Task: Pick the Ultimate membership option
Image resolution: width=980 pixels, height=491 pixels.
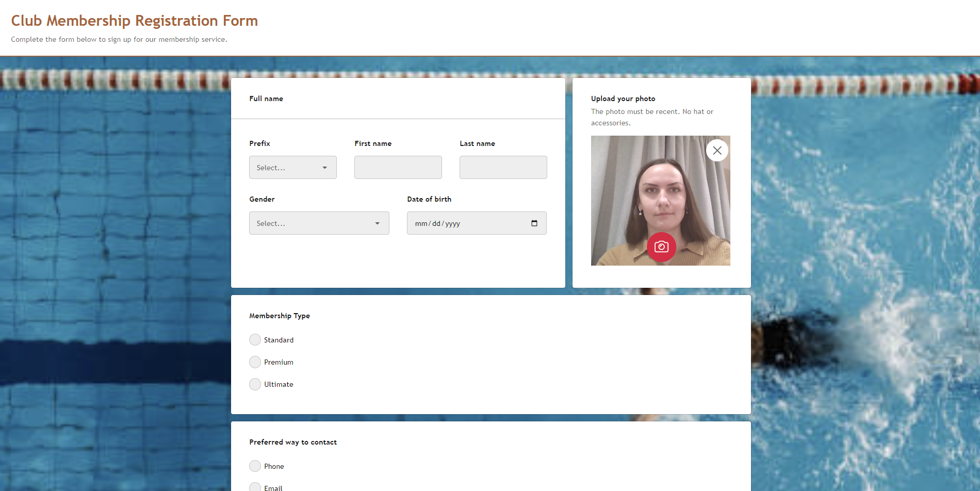Action: point(255,384)
